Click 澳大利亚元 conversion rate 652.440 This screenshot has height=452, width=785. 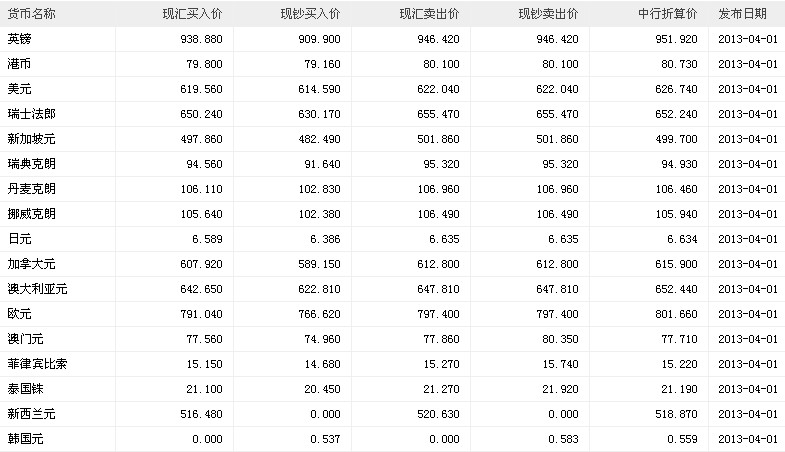coord(675,289)
